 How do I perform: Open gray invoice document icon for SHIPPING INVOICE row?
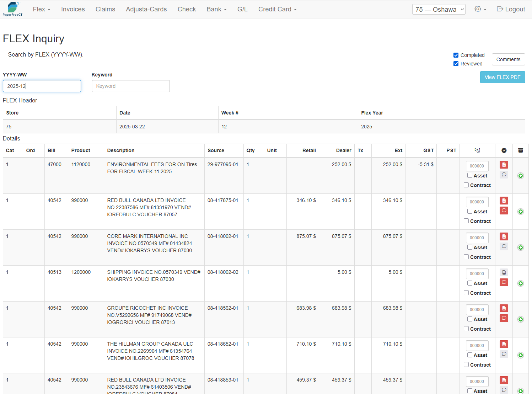(504, 272)
